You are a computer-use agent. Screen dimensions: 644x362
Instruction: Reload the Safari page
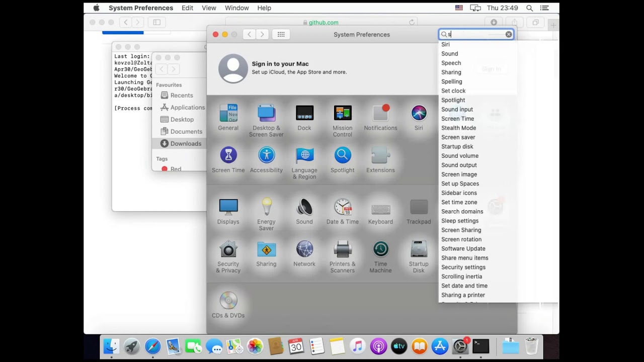point(412,23)
